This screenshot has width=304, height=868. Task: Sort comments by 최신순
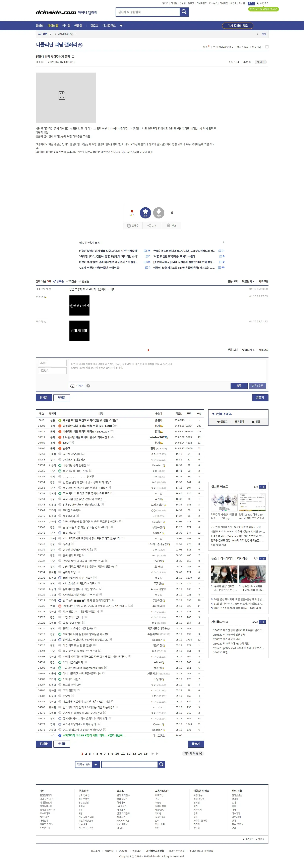[x=71, y=281]
